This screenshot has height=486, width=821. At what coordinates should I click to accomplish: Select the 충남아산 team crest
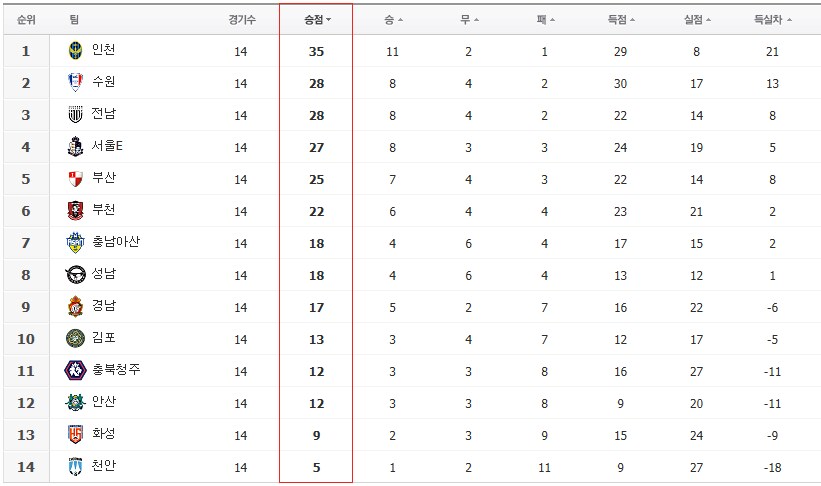click(x=75, y=242)
